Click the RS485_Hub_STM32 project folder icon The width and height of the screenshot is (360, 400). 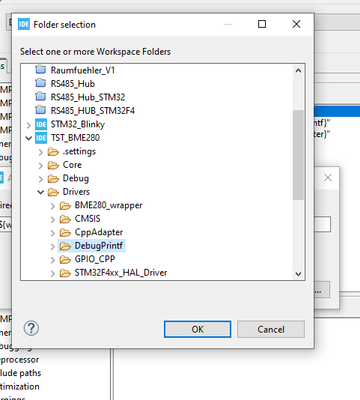(x=40, y=97)
